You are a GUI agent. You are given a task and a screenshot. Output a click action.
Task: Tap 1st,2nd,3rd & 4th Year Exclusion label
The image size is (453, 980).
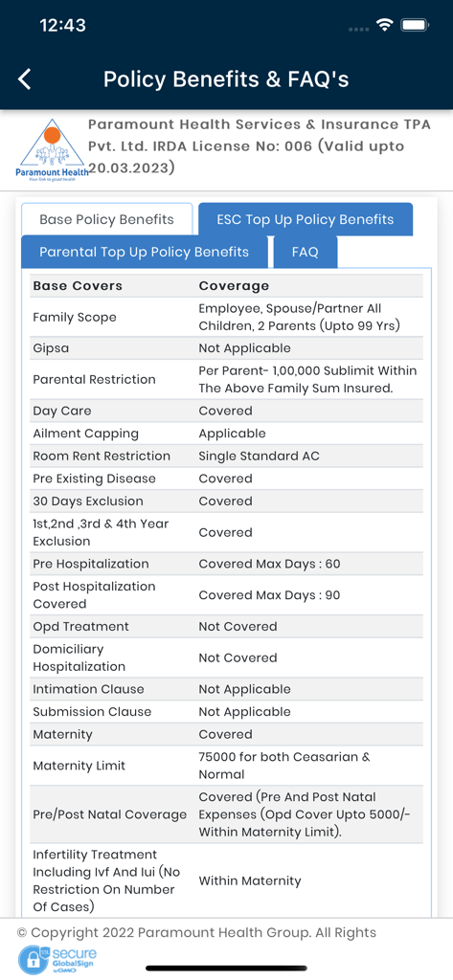101,532
